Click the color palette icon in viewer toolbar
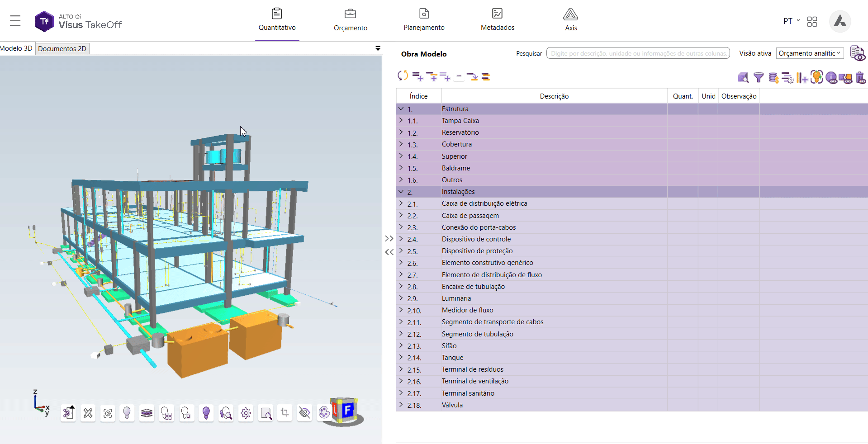The width and height of the screenshot is (868, 444). [324, 412]
